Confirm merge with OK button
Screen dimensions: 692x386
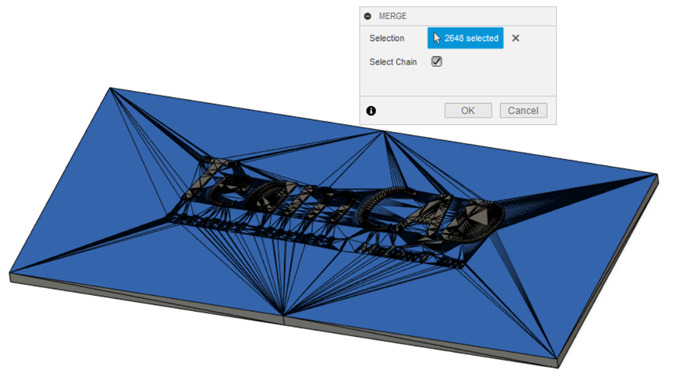pos(468,110)
